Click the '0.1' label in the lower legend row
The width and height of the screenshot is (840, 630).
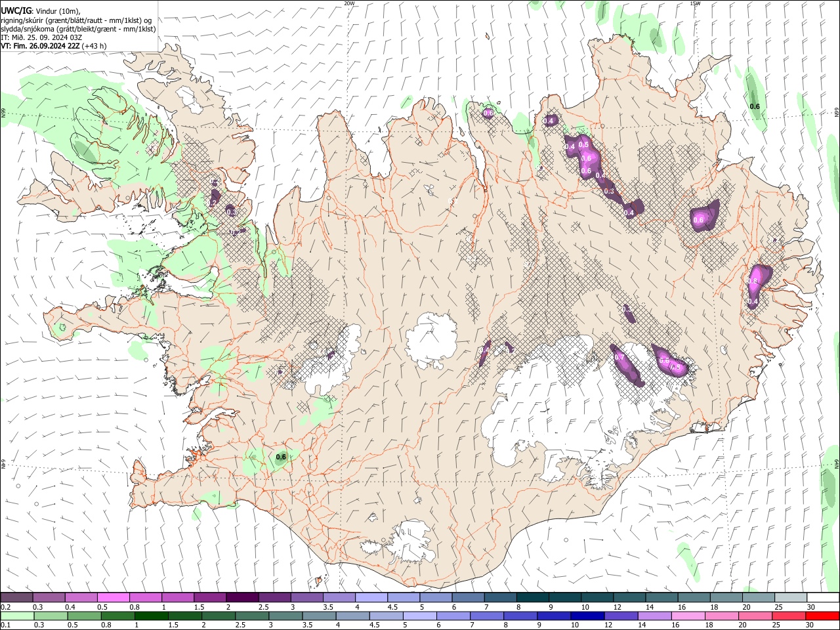tap(6, 625)
